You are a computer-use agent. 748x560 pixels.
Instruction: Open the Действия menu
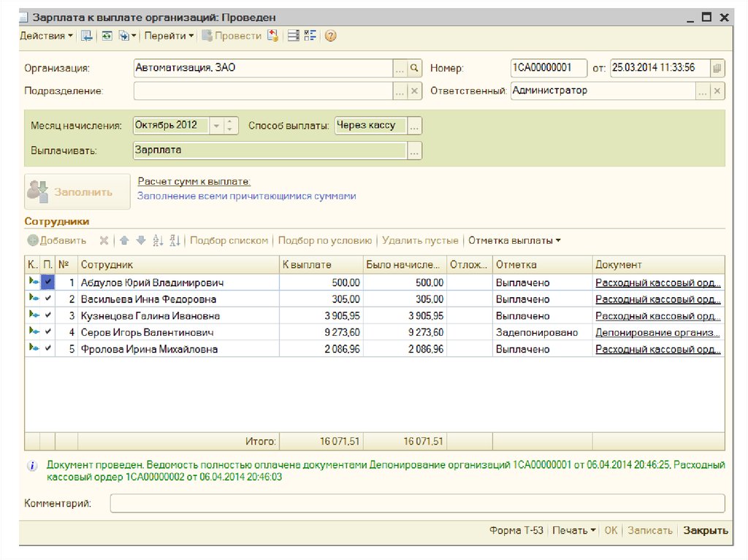point(46,36)
